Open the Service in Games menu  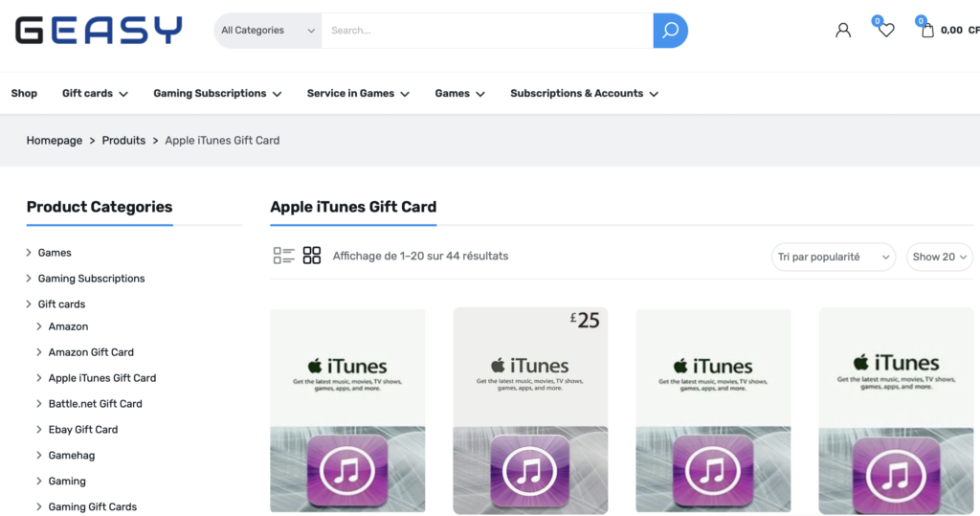pyautogui.click(x=357, y=94)
